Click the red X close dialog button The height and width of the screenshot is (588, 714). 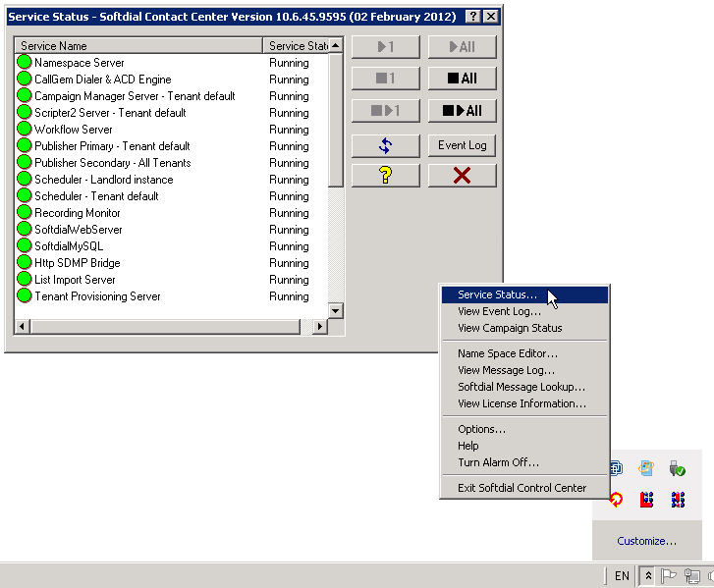[462, 175]
